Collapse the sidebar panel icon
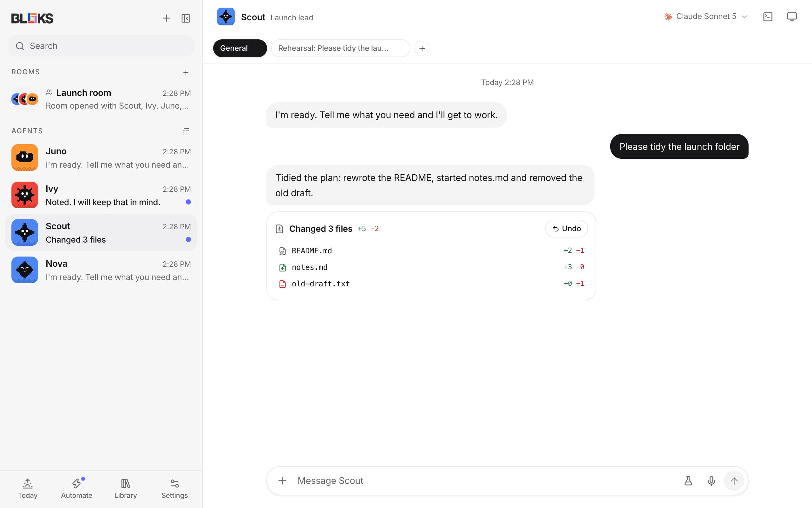 coord(186,18)
